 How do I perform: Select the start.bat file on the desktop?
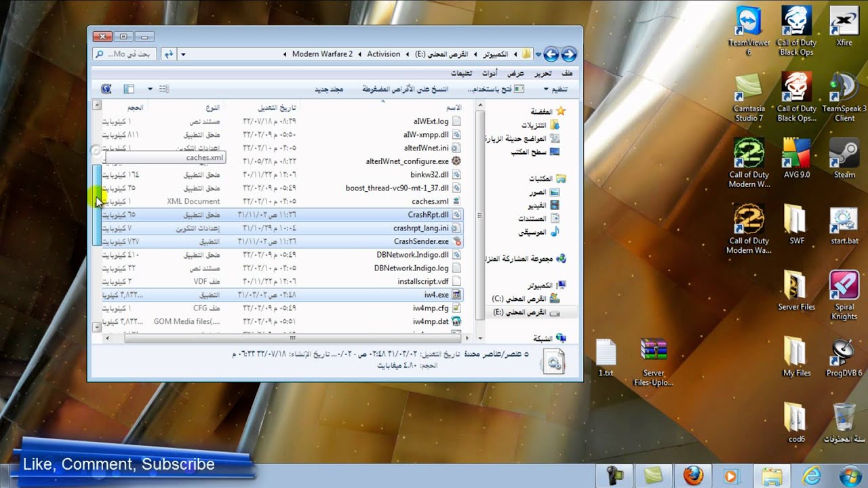pos(844,224)
